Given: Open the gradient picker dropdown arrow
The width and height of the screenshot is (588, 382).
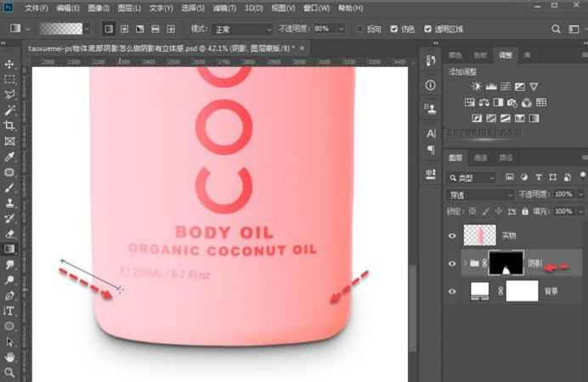Looking at the screenshot, I should pos(87,29).
